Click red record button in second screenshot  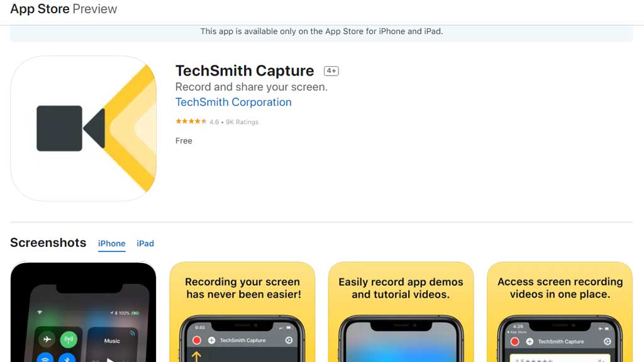[x=197, y=340]
